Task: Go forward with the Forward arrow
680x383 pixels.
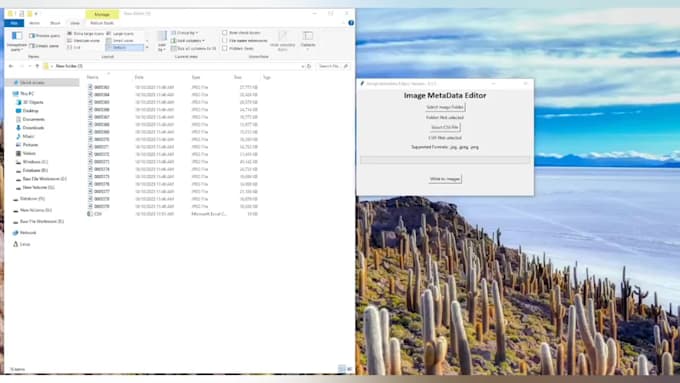Action: click(21, 66)
